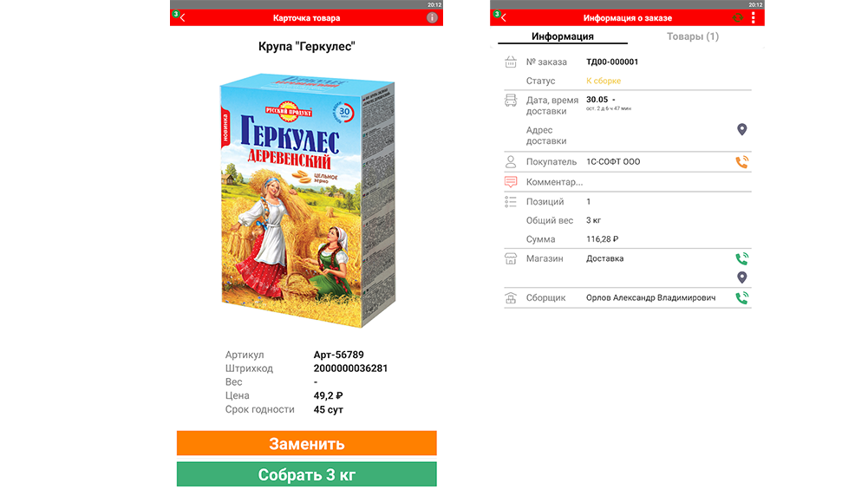Show delivery address on map
The image size is (868, 489).
(x=741, y=129)
